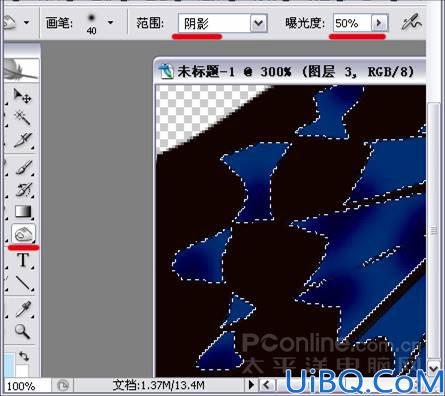Click the 40 brush size preview
Screen dimensions: 445x396
pyautogui.click(x=91, y=23)
